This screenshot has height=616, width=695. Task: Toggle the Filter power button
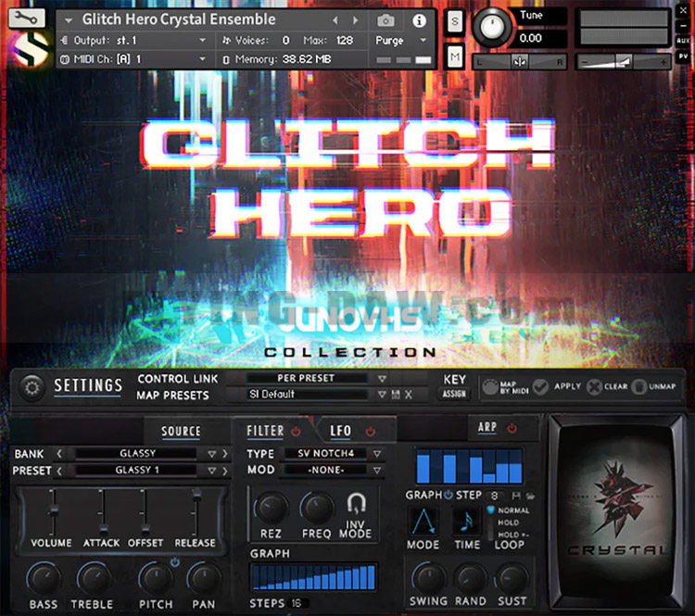[297, 431]
